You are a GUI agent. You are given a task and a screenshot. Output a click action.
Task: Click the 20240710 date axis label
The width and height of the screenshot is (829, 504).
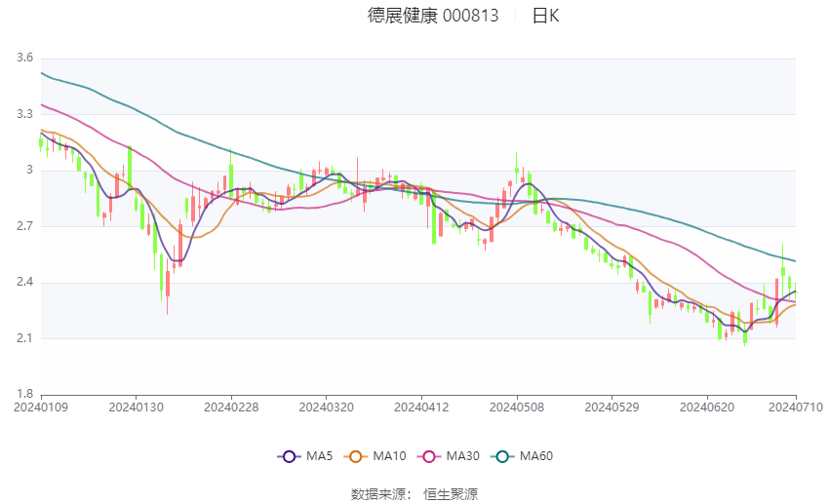coord(796,407)
